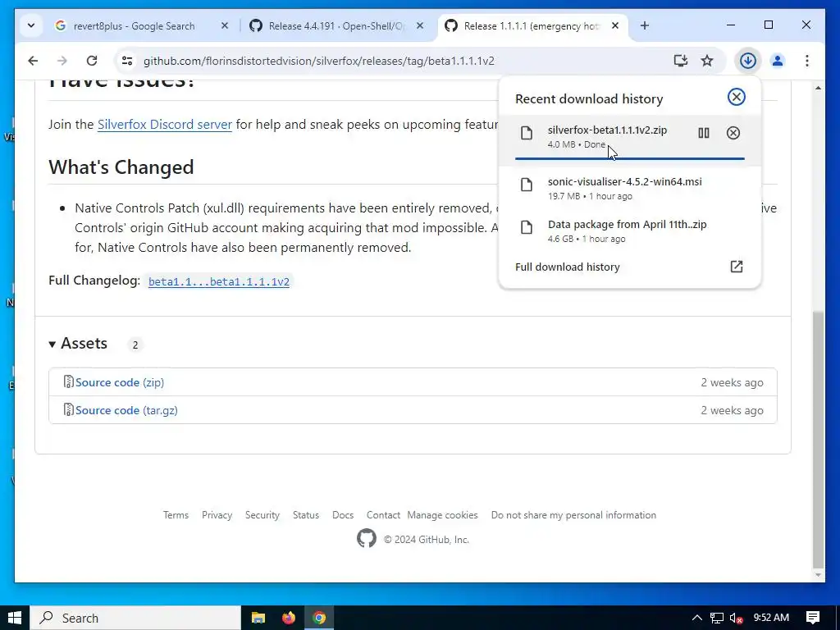Open the Windows Start menu

click(x=15, y=618)
